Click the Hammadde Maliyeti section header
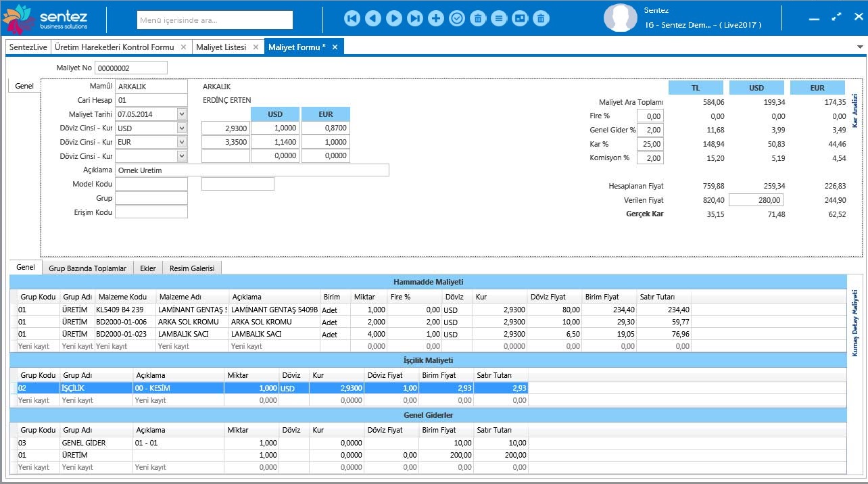Image resolution: width=868 pixels, height=484 pixels. click(429, 282)
